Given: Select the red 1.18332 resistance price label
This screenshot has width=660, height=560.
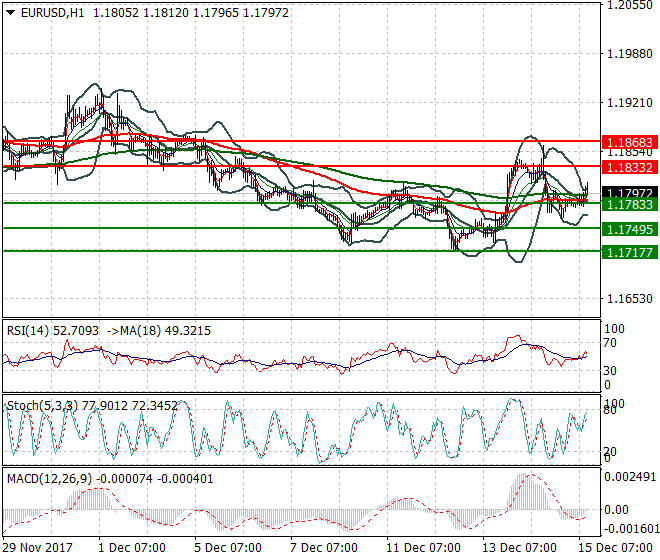Looking at the screenshot, I should pyautogui.click(x=630, y=167).
